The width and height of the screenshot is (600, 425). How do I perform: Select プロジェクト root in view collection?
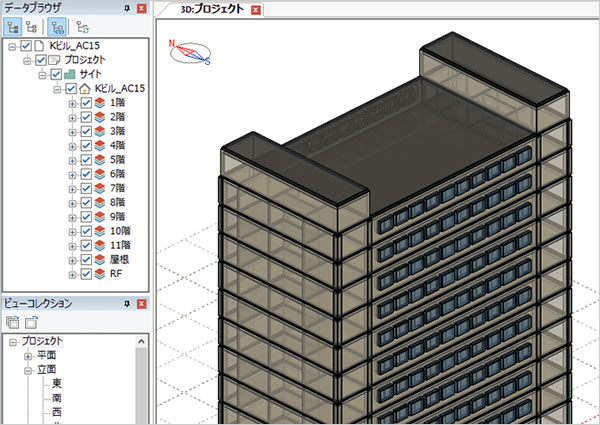pyautogui.click(x=42, y=341)
